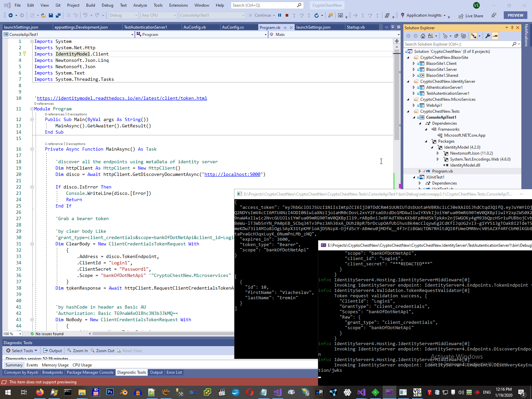Switch to the Error List tab
The width and height of the screenshot is (532, 399).
coord(174,372)
